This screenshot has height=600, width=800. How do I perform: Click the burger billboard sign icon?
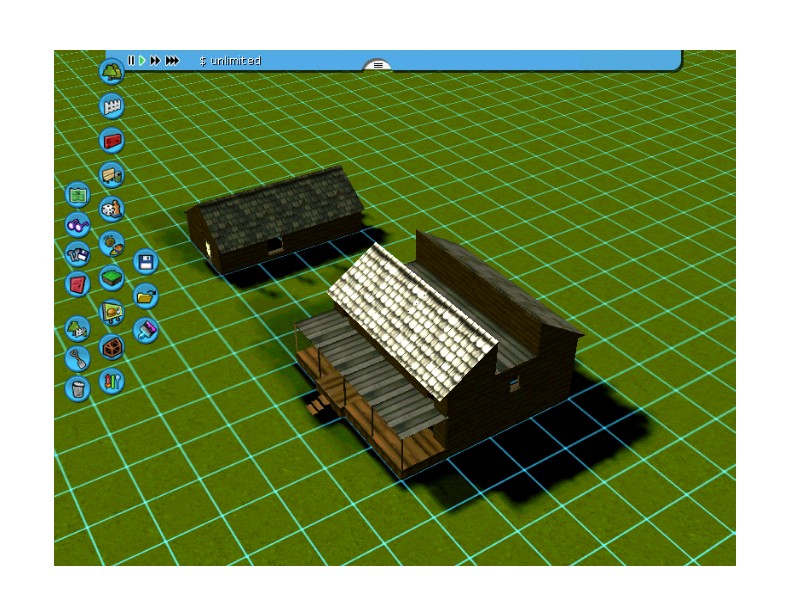[x=112, y=312]
